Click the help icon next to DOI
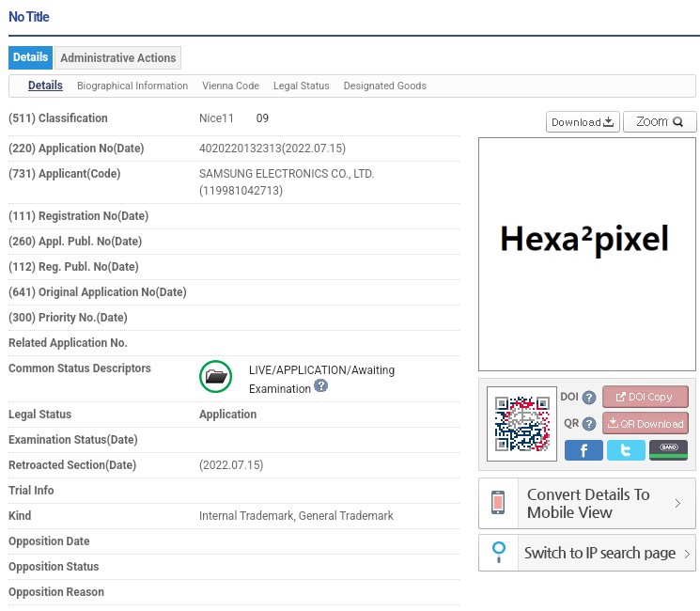This screenshot has height=611, width=700. point(589,398)
